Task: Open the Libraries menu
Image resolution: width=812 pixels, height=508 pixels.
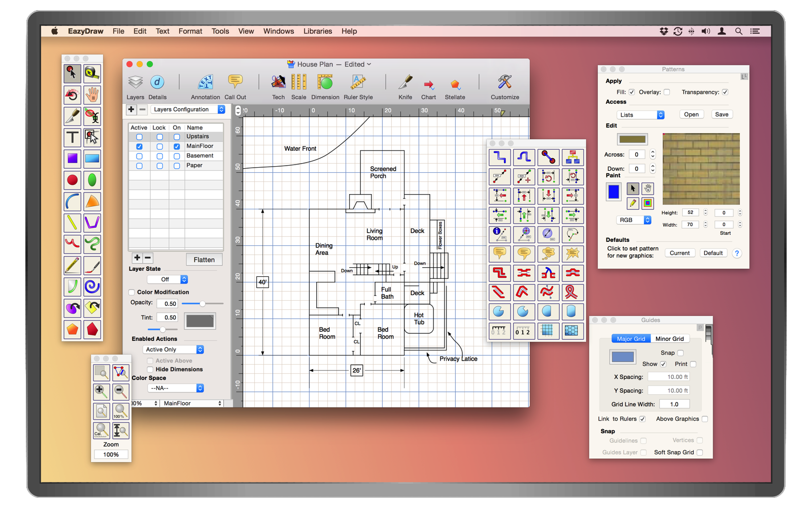Action: click(317, 31)
